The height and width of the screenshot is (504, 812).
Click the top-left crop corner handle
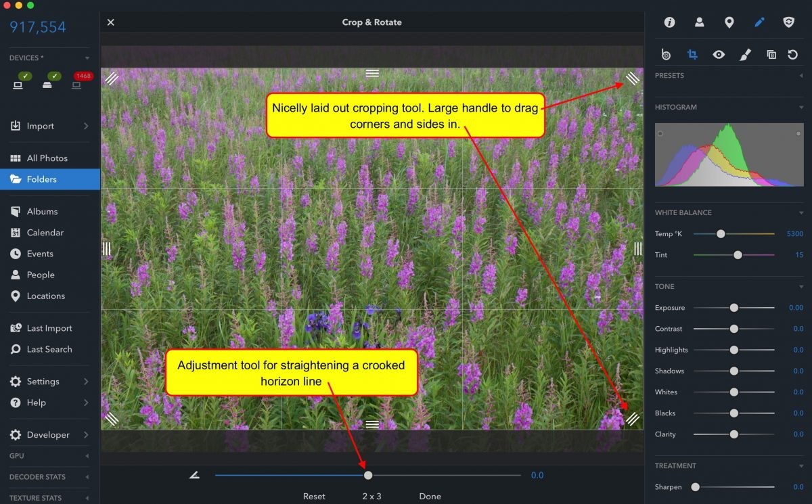point(112,78)
